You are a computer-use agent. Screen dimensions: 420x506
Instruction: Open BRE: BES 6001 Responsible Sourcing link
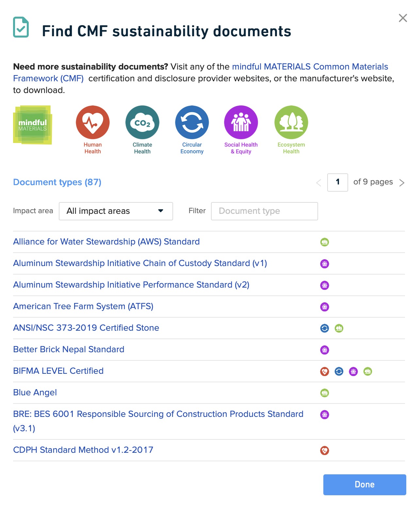pos(158,421)
